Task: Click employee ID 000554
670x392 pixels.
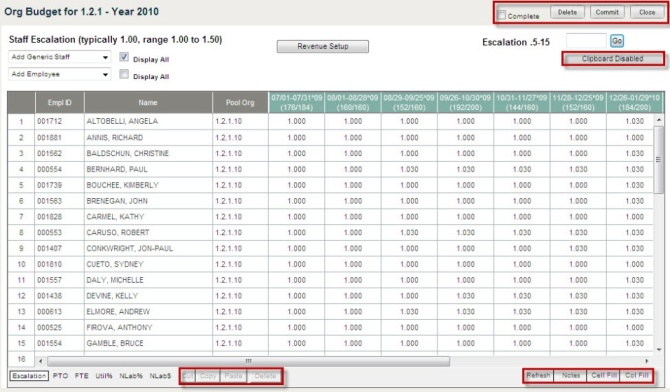Action: (x=50, y=169)
